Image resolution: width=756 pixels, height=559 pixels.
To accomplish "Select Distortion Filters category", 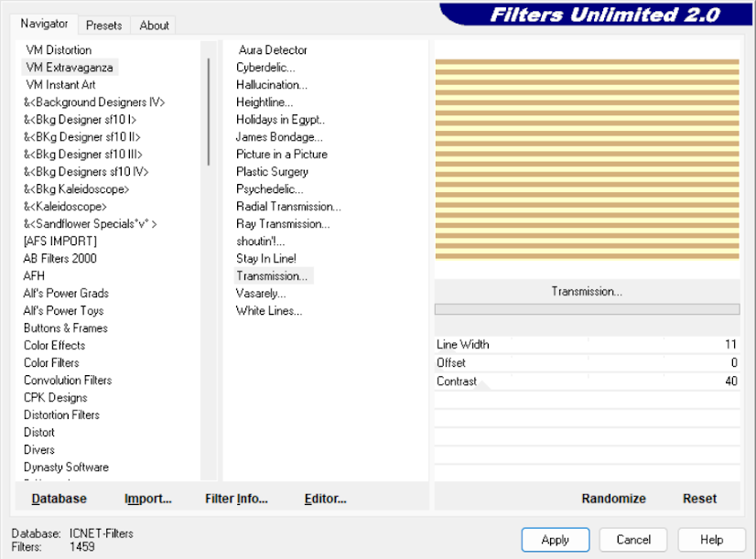I will point(61,414).
